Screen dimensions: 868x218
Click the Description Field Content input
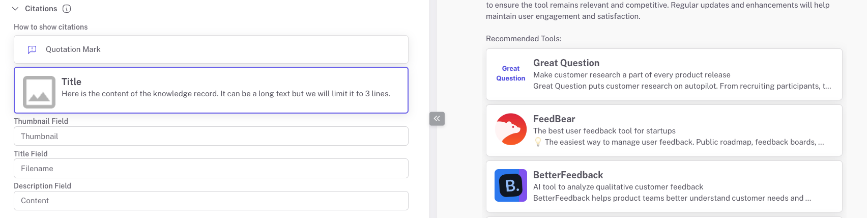pyautogui.click(x=211, y=201)
